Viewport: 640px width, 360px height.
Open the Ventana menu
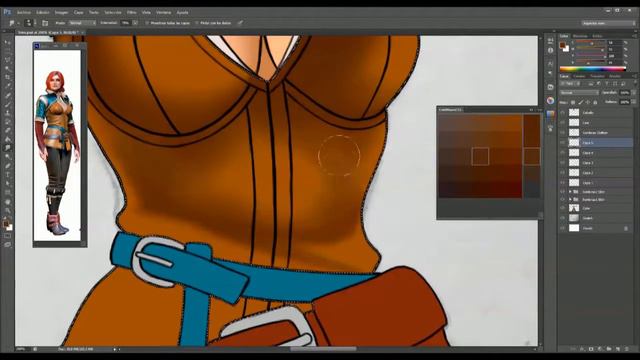163,12
